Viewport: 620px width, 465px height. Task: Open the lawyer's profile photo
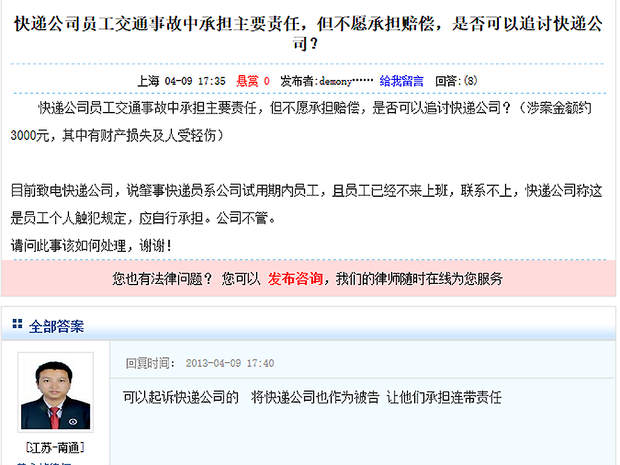(x=55, y=392)
